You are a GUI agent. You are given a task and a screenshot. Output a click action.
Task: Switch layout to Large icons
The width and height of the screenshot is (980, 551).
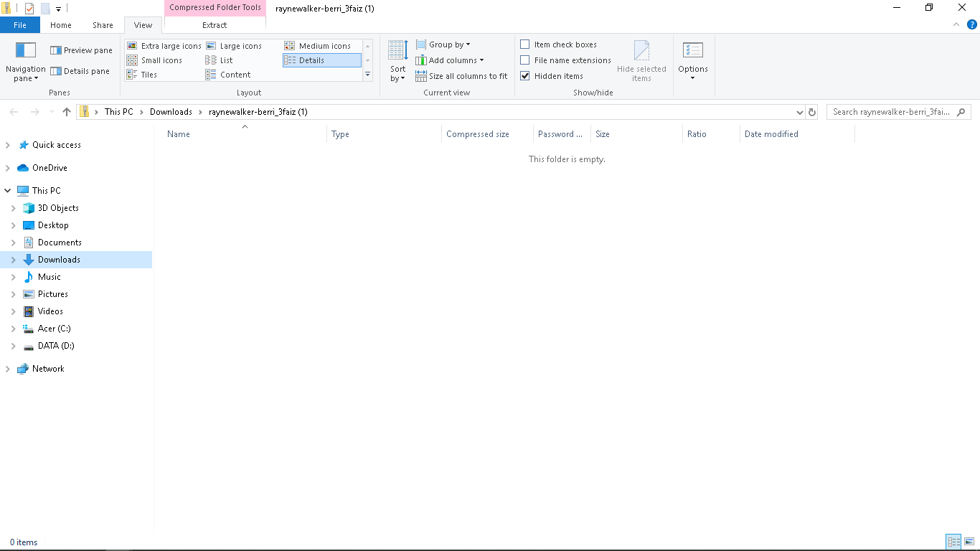(234, 46)
